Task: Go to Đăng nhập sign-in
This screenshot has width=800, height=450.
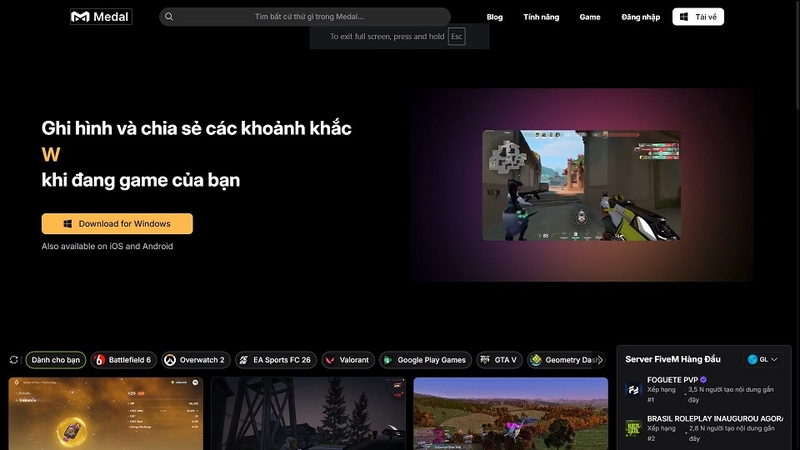Action: (640, 17)
